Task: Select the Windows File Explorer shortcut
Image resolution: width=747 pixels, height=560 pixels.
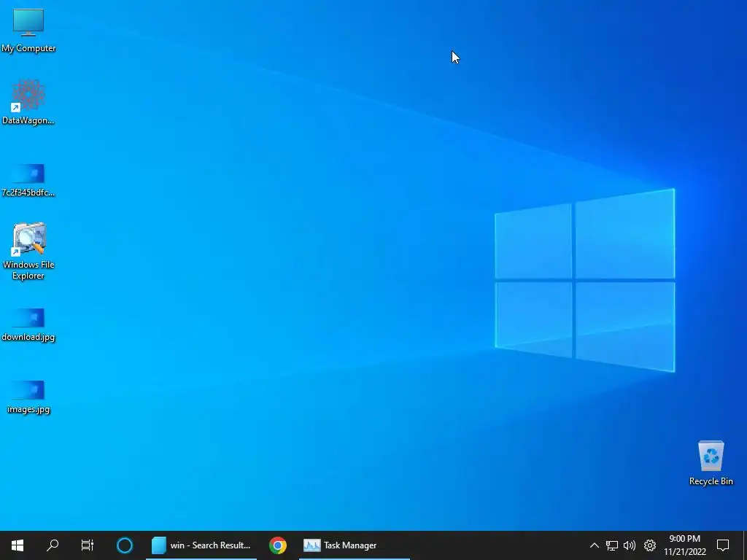Action: pyautogui.click(x=28, y=251)
